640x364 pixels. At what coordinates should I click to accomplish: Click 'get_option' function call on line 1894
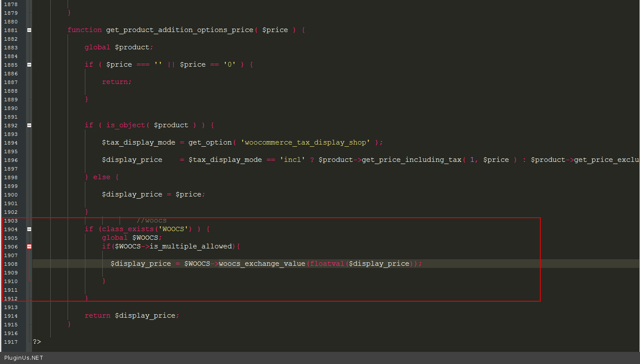pyautogui.click(x=210, y=142)
